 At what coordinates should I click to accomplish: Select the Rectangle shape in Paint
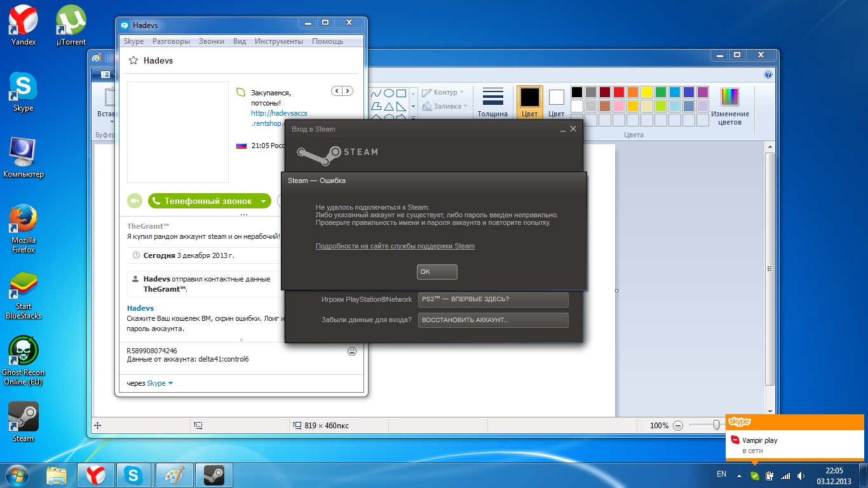pyautogui.click(x=401, y=93)
